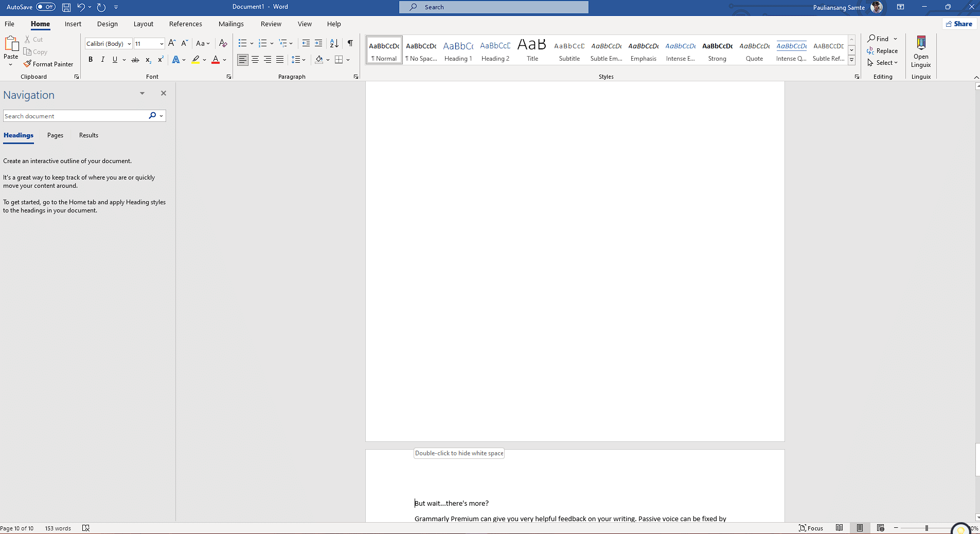Image resolution: width=980 pixels, height=534 pixels.
Task: Center align the paragraph text
Action: 255,60
